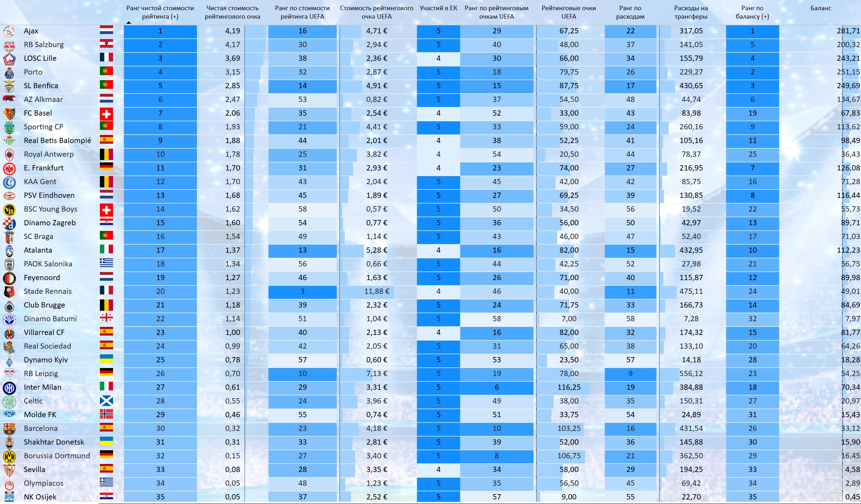Click SL Benfica's '430,65' transfer spending

[691, 86]
